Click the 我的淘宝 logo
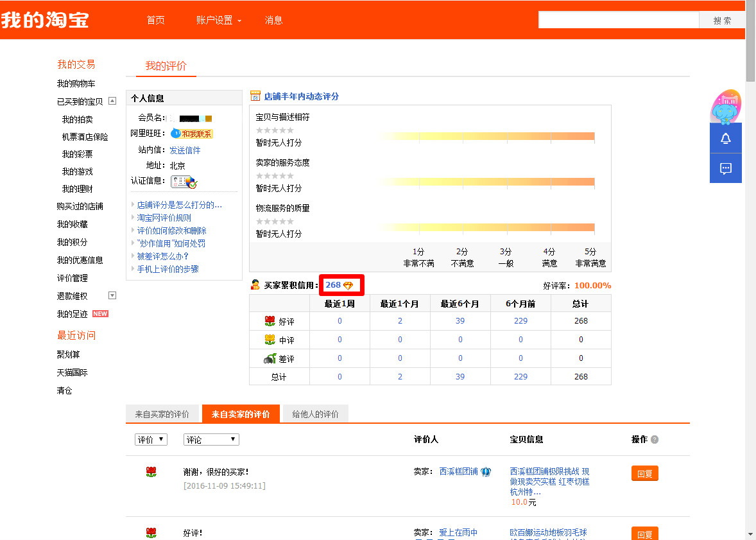 click(x=45, y=20)
